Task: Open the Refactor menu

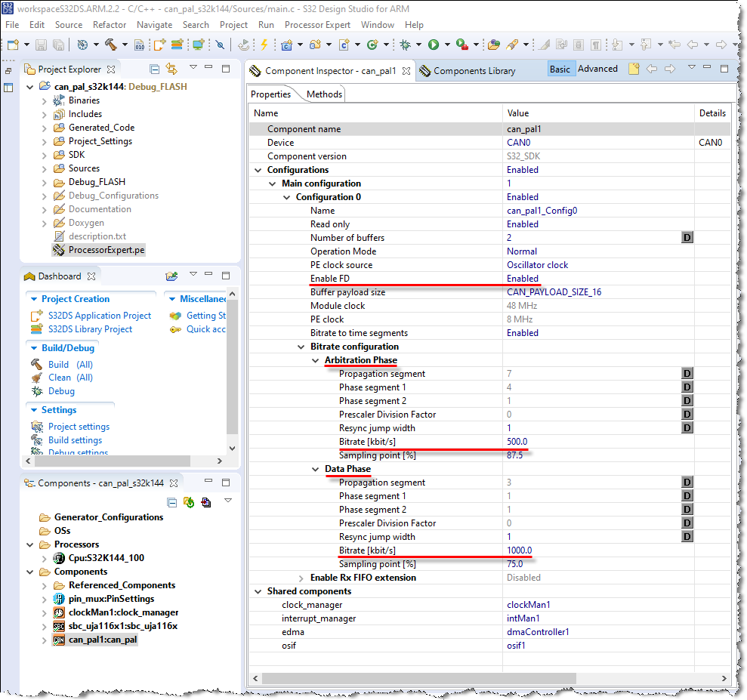Action: pyautogui.click(x=110, y=25)
